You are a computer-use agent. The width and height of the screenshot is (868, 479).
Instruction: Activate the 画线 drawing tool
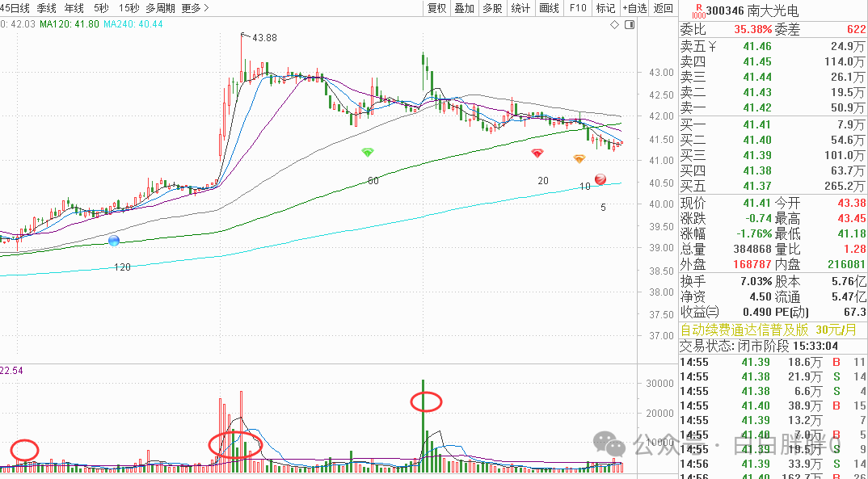[x=549, y=8]
